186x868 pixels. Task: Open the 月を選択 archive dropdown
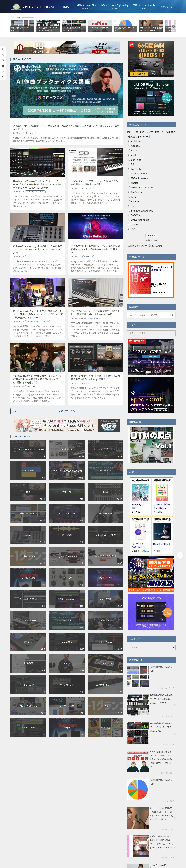click(x=152, y=647)
